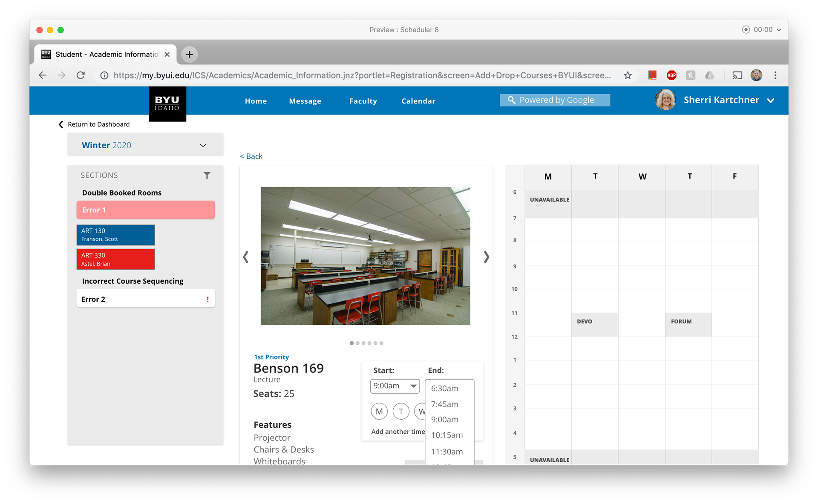Select the Error 1 section
This screenshot has width=818, height=504.
click(146, 210)
